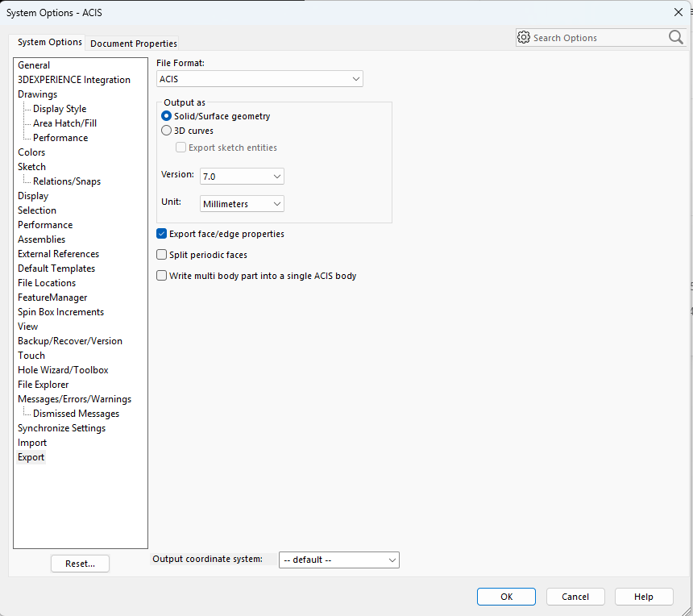Select FeatureManager option
Image resolution: width=693 pixels, height=616 pixels.
[52, 298]
